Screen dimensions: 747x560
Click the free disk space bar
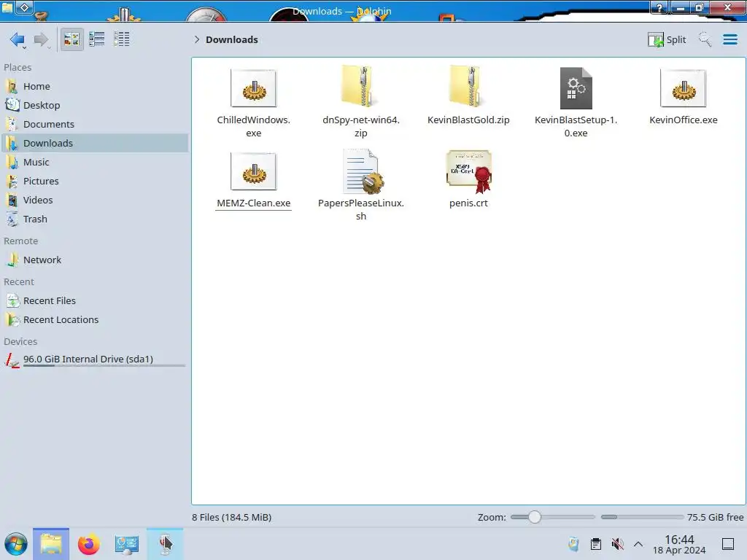point(642,517)
